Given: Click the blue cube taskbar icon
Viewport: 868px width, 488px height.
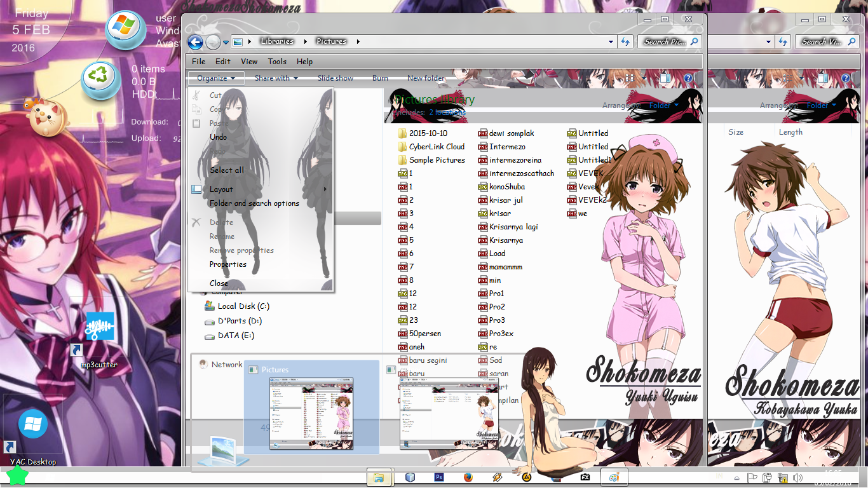Looking at the screenshot, I should 410,477.
